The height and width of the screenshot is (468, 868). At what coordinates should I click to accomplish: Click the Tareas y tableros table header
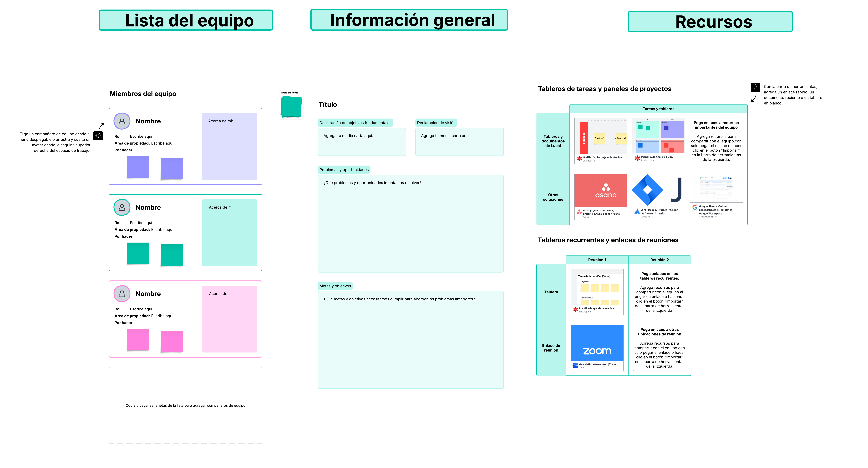click(658, 109)
